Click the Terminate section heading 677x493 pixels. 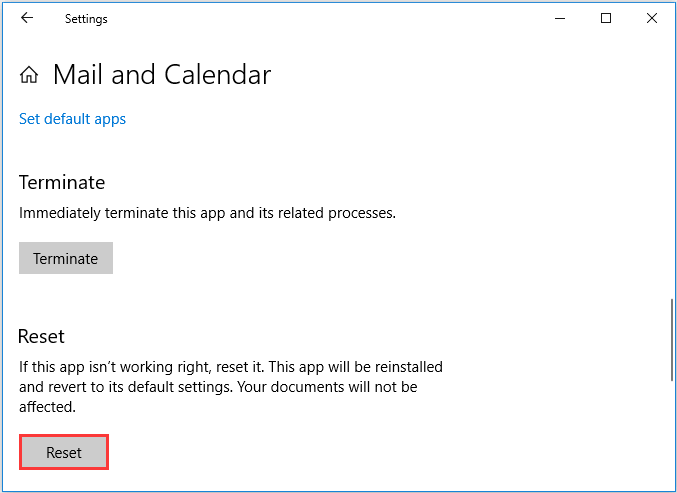[x=62, y=182]
